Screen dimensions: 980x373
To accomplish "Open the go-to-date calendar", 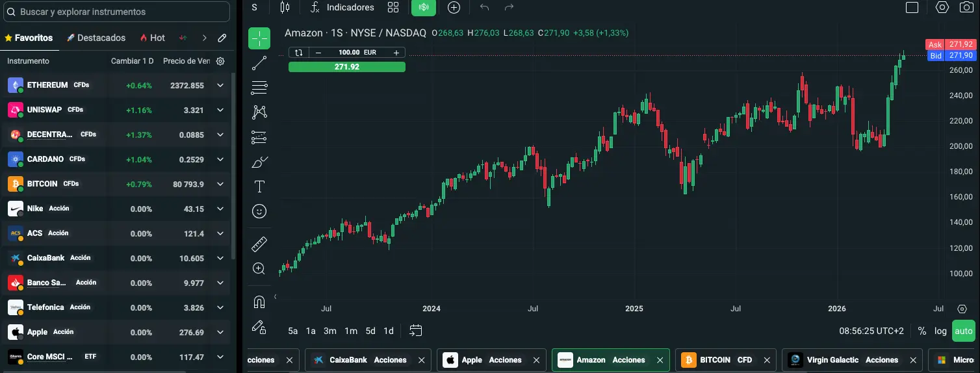I will (416, 331).
